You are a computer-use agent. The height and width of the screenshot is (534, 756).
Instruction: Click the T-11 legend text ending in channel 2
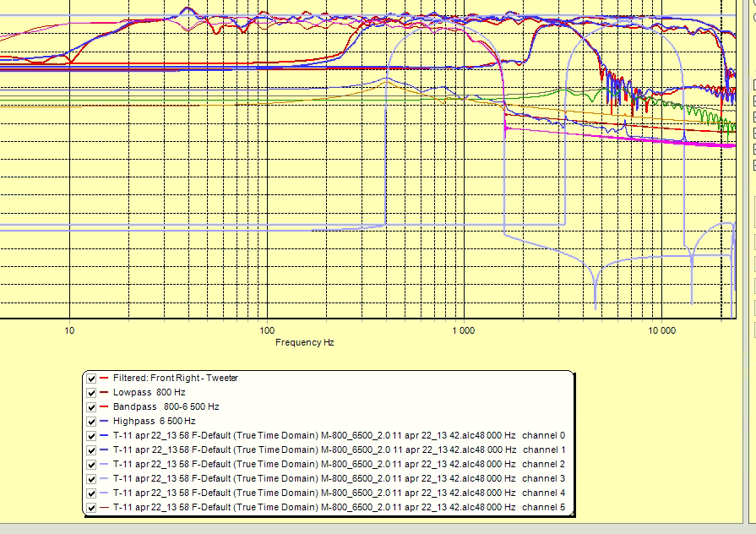339,464
